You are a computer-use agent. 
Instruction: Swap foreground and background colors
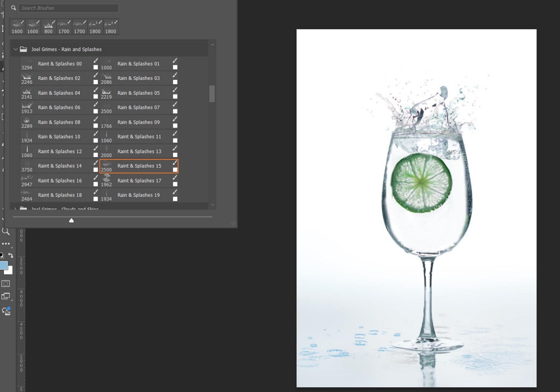(x=11, y=255)
